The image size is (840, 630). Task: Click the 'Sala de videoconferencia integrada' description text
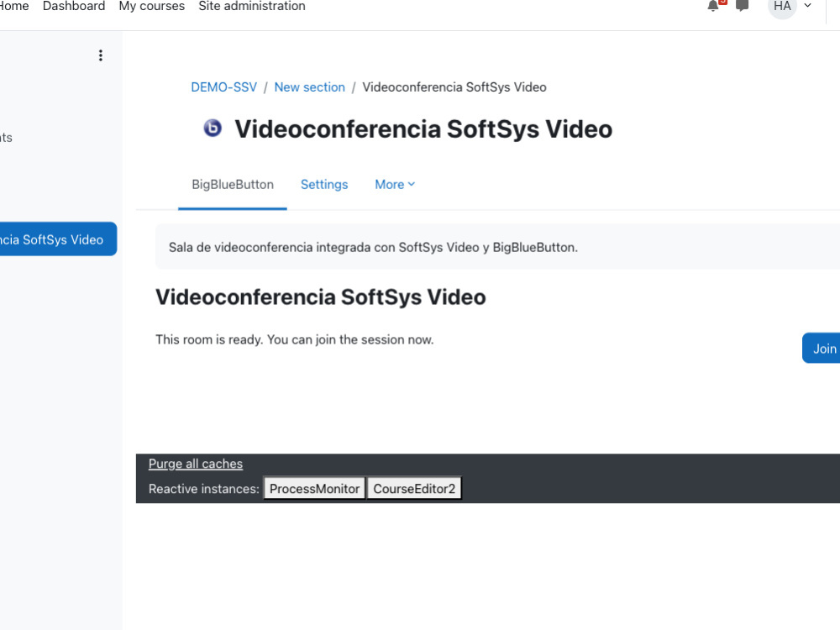[374, 248]
